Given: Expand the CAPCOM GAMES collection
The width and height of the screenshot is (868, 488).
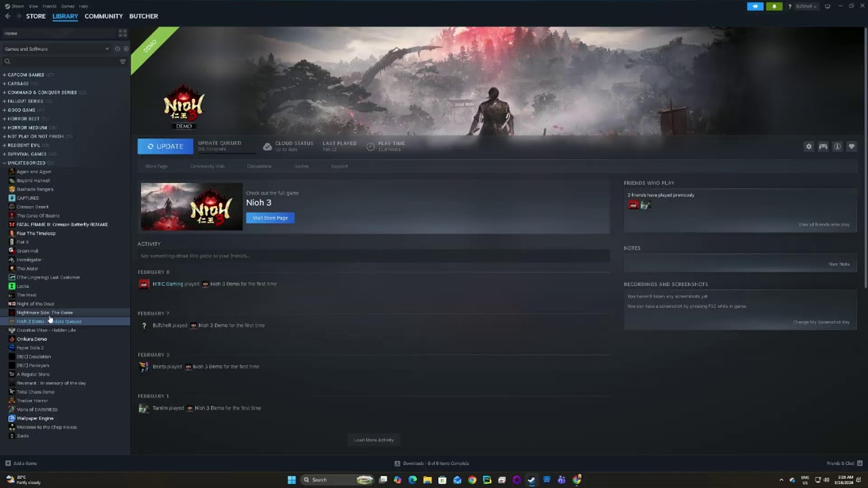Looking at the screenshot, I should [5, 75].
